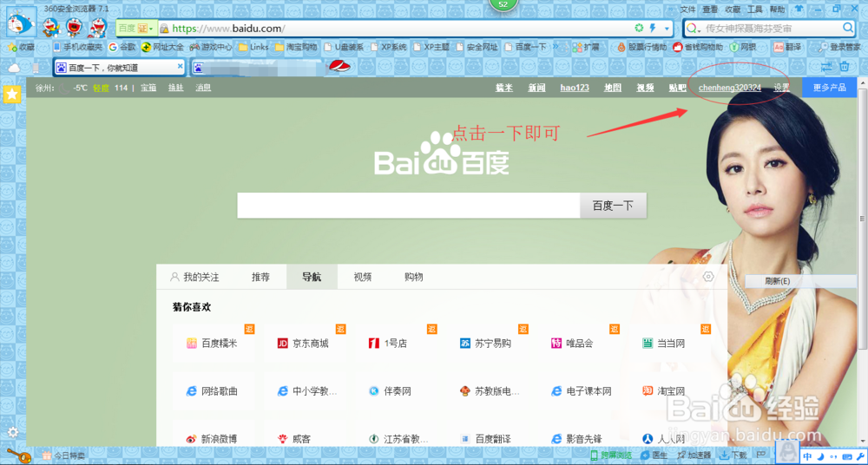Open the hao123 link

point(575,88)
